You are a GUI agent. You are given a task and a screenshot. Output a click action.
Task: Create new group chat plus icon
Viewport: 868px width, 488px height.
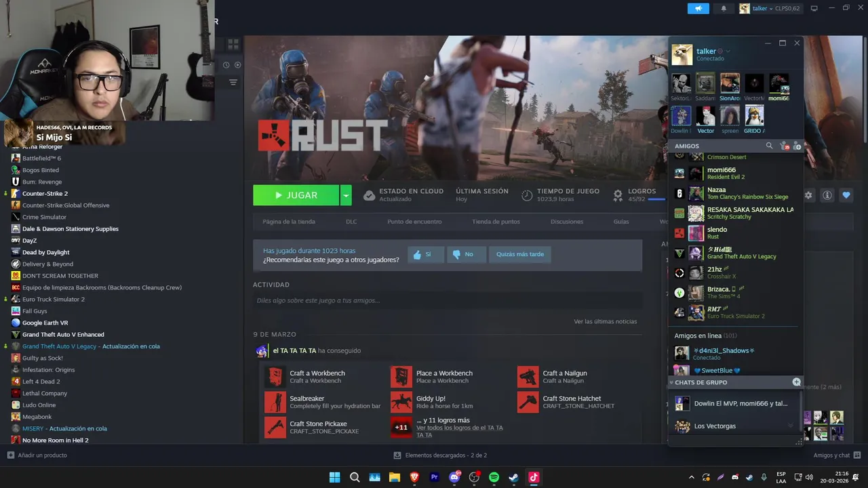tap(797, 382)
